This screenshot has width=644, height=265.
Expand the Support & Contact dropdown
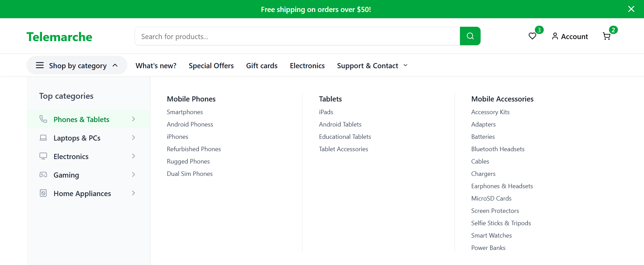click(405, 65)
